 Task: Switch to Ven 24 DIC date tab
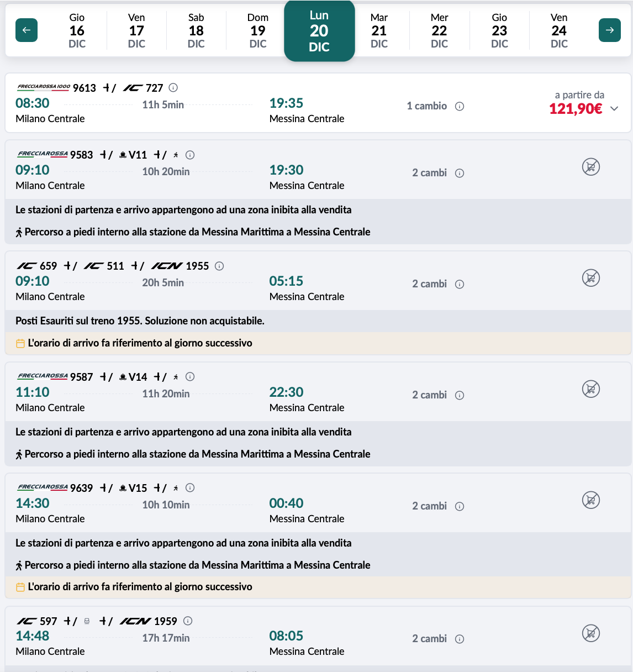click(559, 30)
